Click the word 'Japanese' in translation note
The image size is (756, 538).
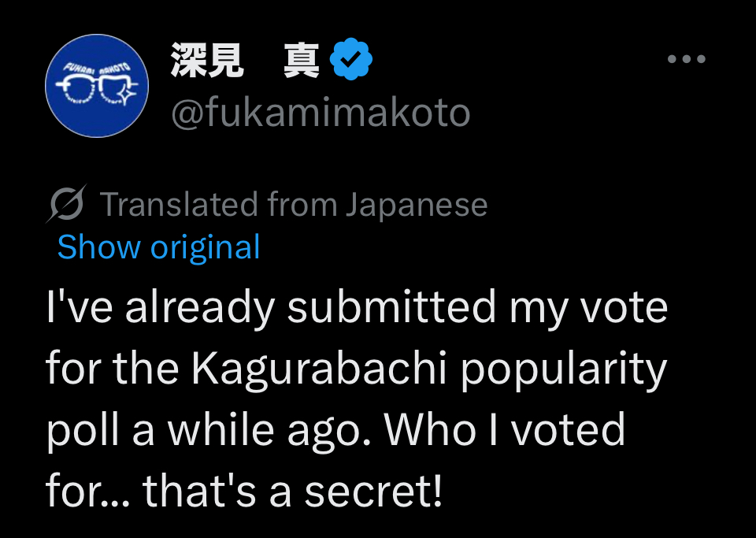(417, 206)
